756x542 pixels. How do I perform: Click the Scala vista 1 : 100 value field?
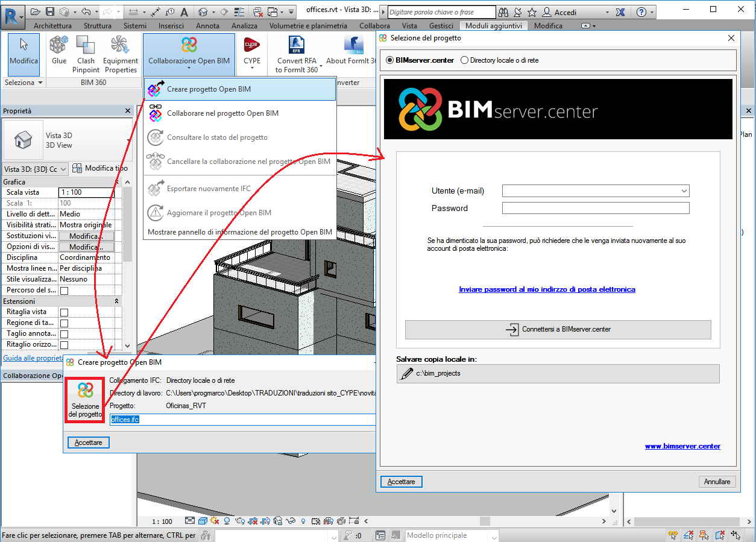click(86, 192)
